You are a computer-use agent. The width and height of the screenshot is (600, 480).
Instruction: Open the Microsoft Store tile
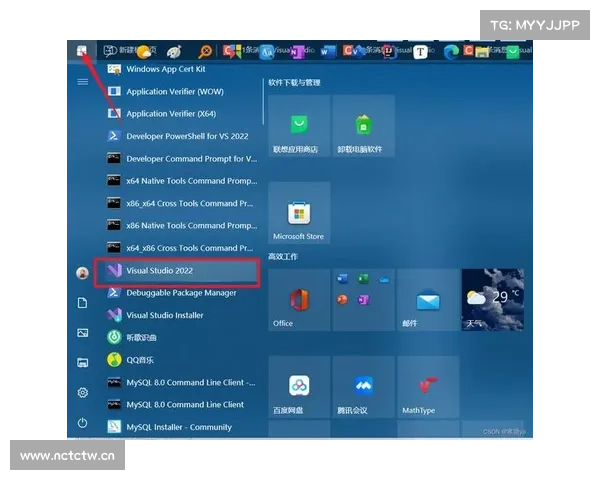[299, 213]
